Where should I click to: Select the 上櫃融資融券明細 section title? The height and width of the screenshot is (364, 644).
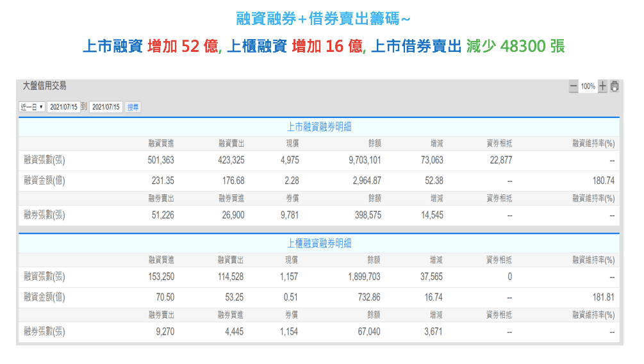(319, 244)
